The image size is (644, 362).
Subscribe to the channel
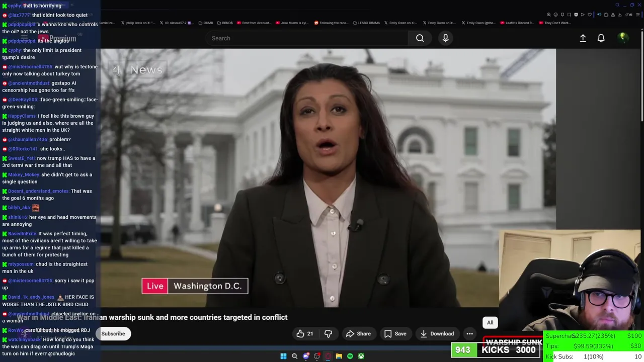[113, 333]
